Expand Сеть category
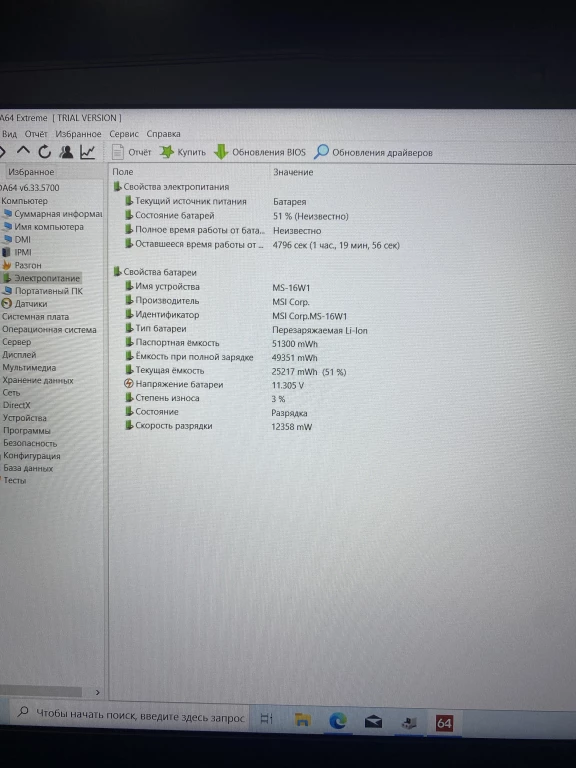Image resolution: width=576 pixels, height=768 pixels. coord(11,393)
